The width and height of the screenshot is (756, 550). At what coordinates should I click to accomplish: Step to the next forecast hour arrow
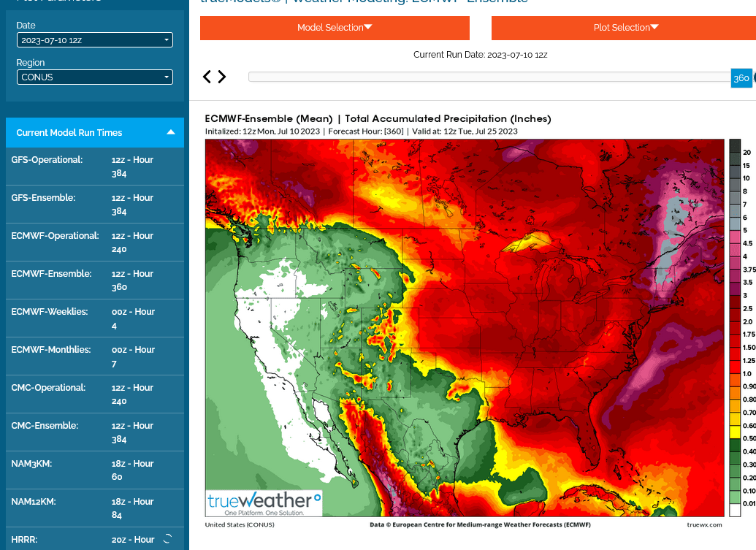click(222, 77)
